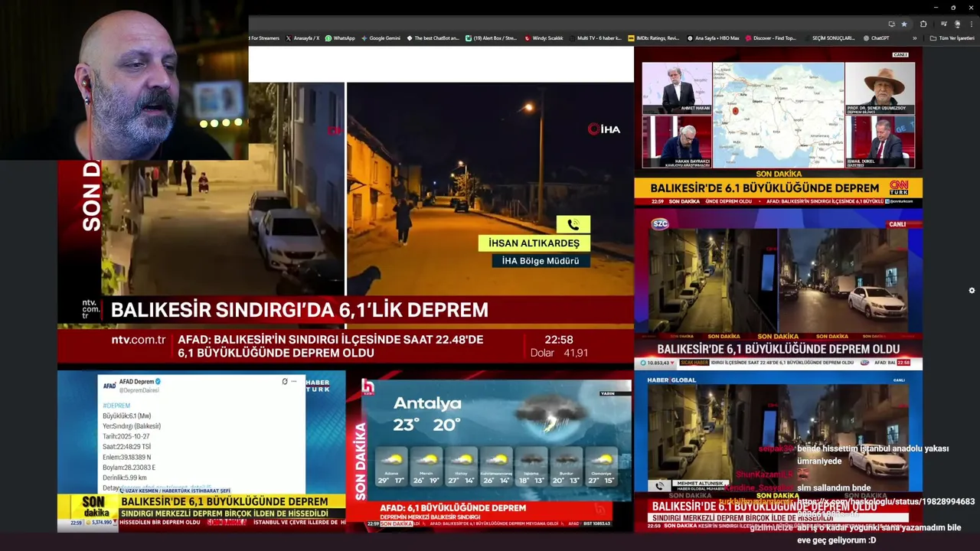Click the earthquake map in CNN Türk tile
980x551 pixels.
click(778, 115)
